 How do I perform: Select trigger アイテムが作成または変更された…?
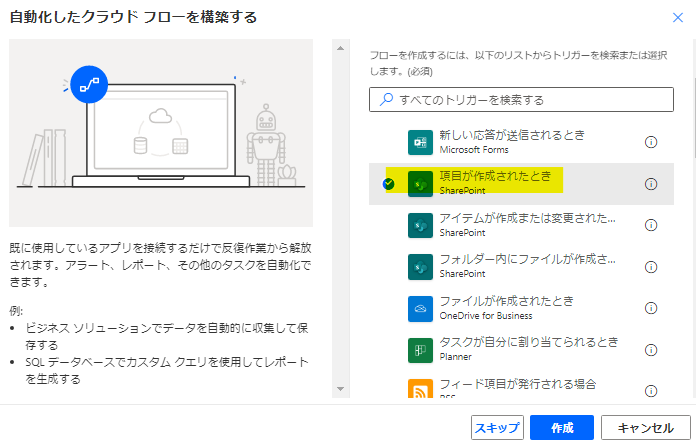[x=521, y=225]
